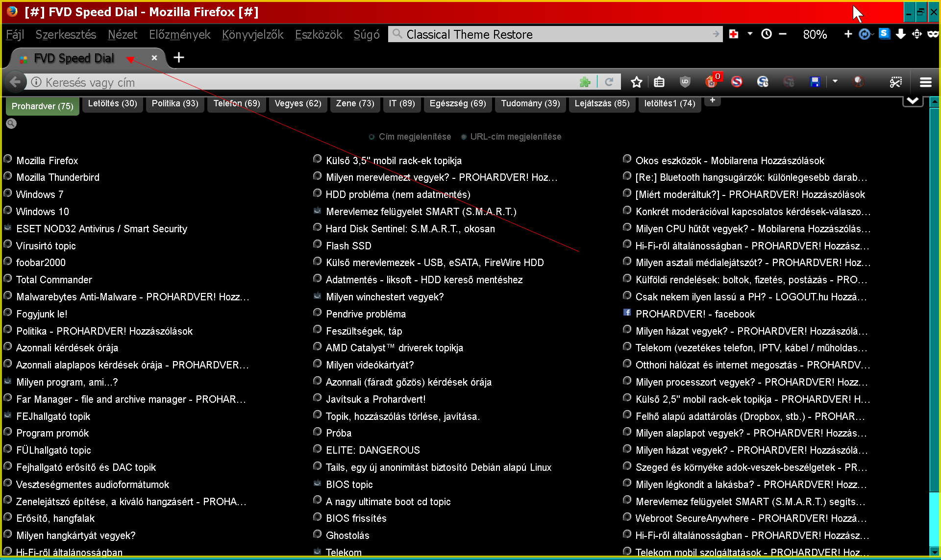Open the history clock icon
This screenshot has width=941, height=560.
(767, 34)
